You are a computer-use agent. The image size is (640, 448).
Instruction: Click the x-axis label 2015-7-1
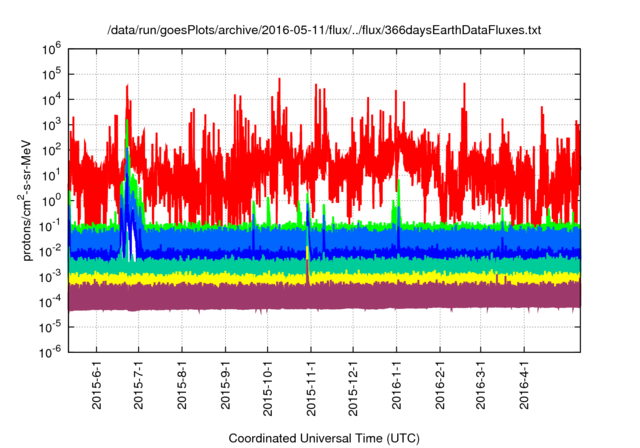(x=139, y=384)
